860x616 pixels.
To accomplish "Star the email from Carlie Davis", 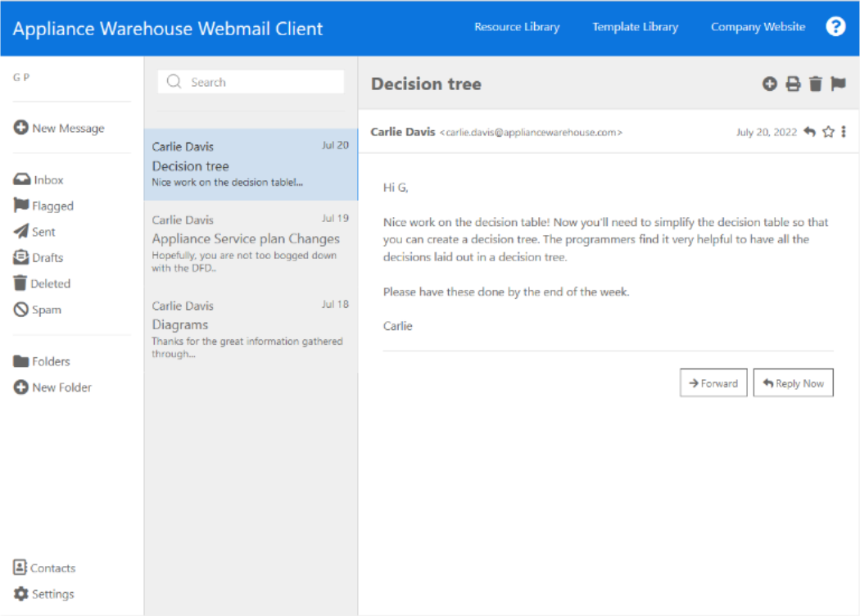I will (828, 132).
